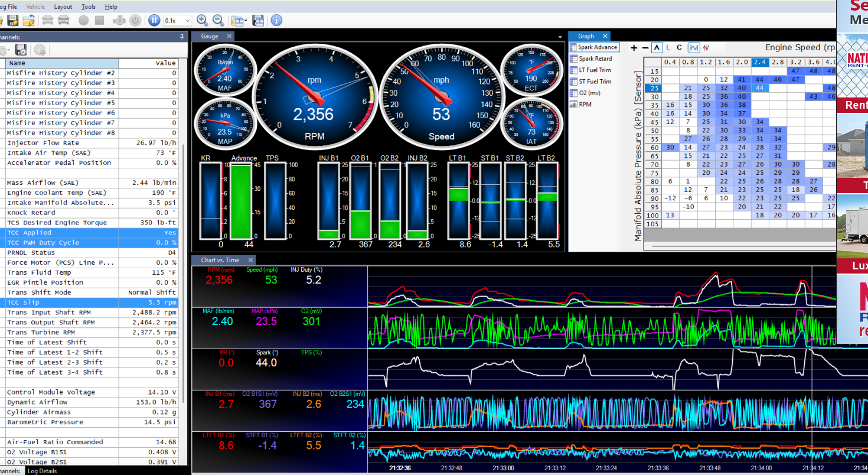Image resolution: width=868 pixels, height=475 pixels.
Task: Toggle the crossed-line graph display icon
Action: [x=706, y=47]
